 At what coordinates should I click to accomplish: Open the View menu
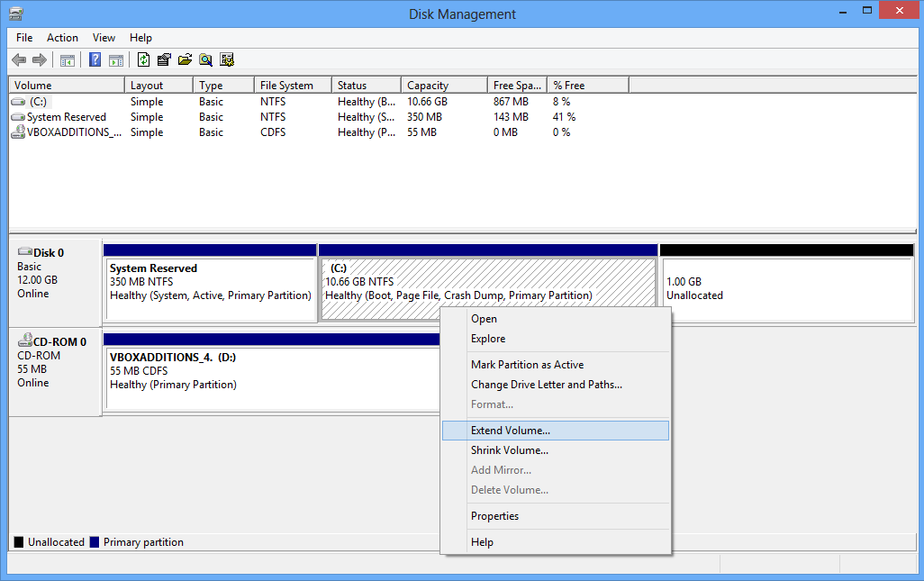[104, 38]
